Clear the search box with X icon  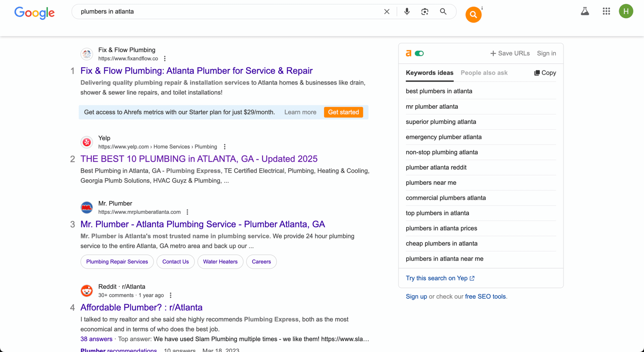(x=387, y=12)
